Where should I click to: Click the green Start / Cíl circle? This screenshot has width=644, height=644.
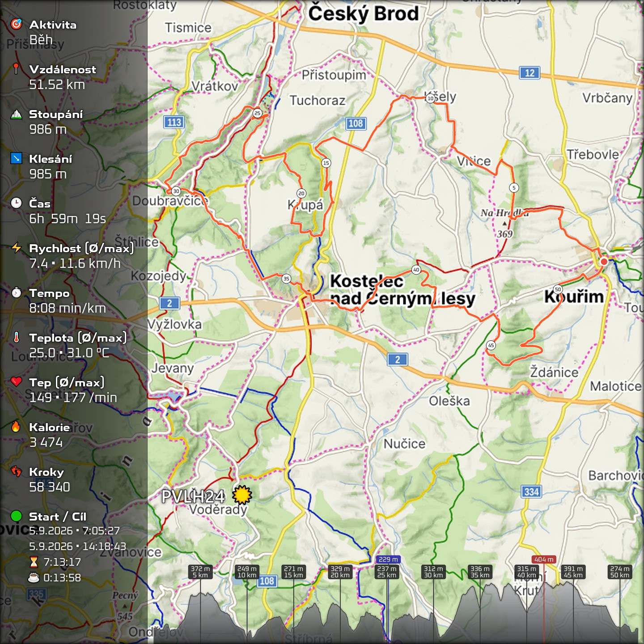pos(17,516)
